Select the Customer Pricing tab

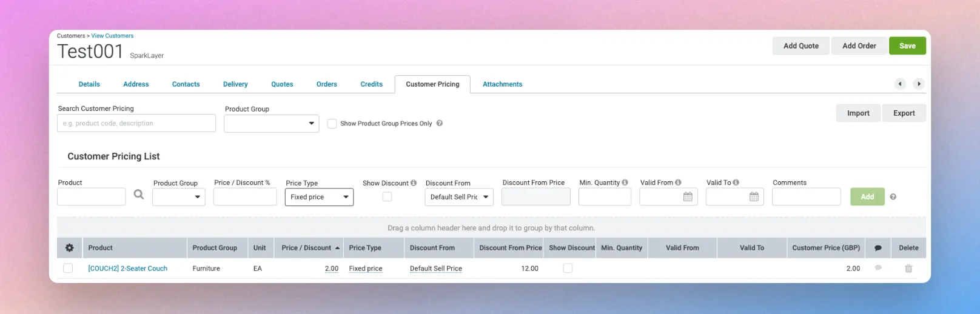(x=432, y=84)
